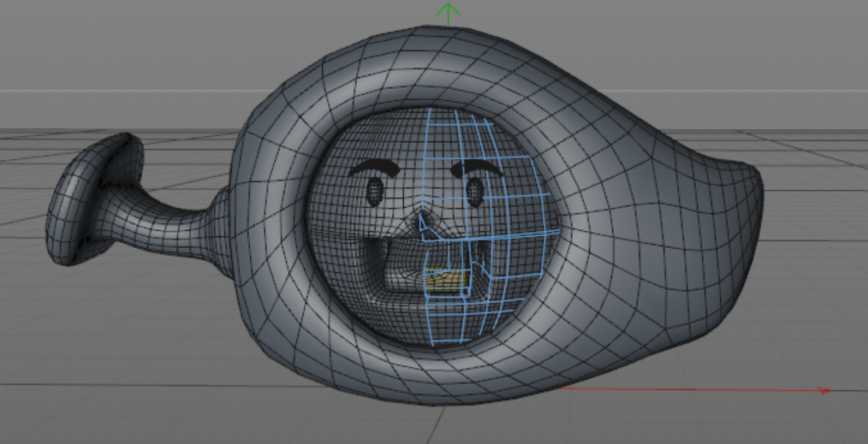Screen dimensions: 868x444
Task: Click the green Y-axis arrow handle
Action: tap(448, 14)
